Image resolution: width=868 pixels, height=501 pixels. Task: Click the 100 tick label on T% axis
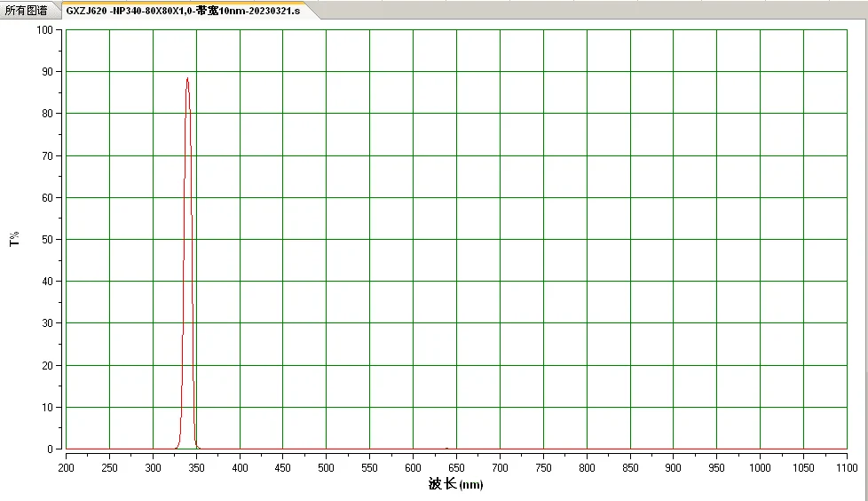point(45,30)
